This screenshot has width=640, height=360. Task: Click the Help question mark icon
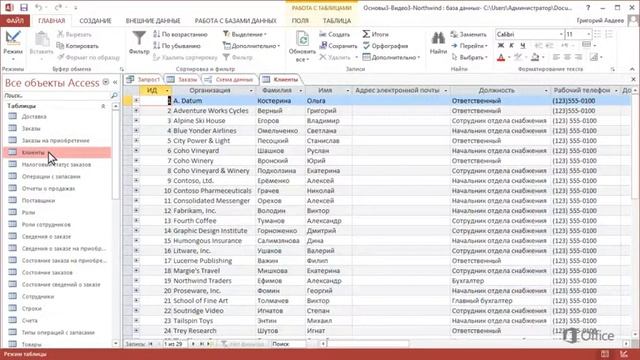pyautogui.click(x=588, y=7)
